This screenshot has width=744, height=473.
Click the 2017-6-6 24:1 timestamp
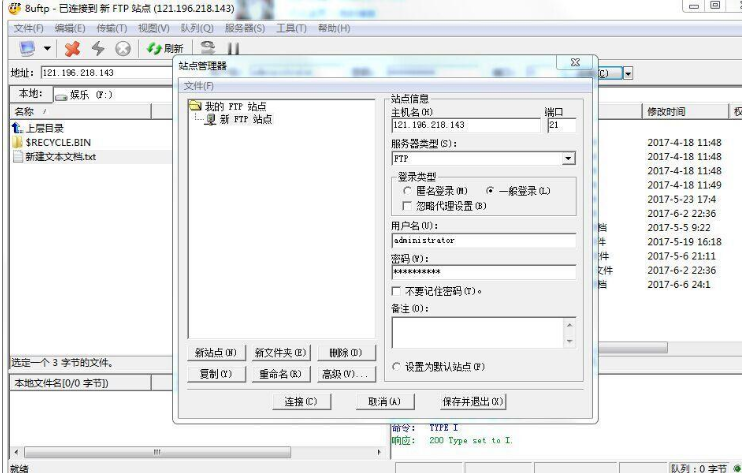(x=679, y=285)
